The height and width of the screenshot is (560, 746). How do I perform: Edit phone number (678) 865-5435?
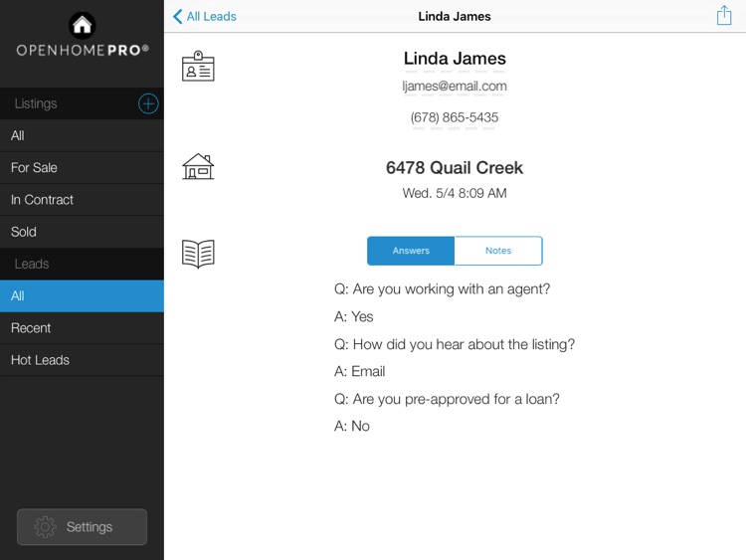[455, 117]
